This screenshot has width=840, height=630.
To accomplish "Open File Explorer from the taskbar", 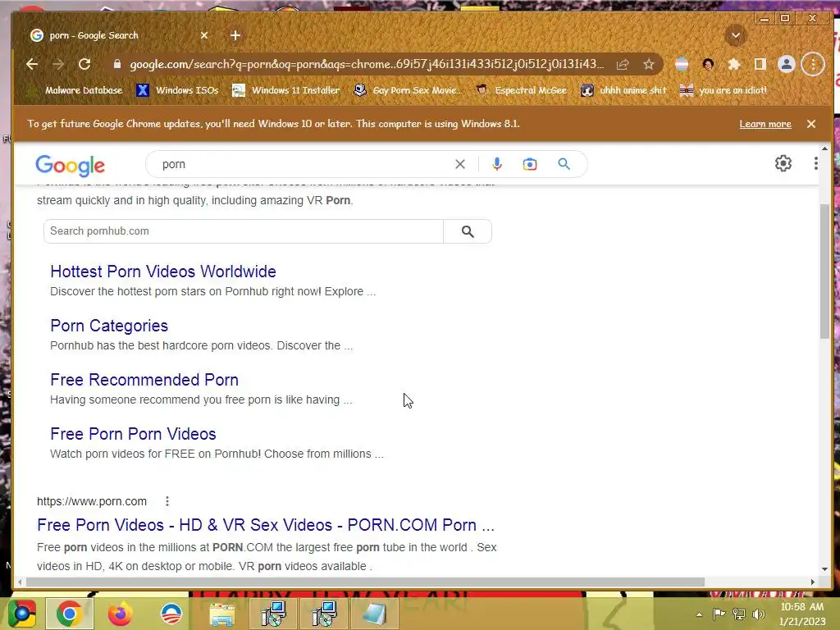I will click(x=221, y=614).
